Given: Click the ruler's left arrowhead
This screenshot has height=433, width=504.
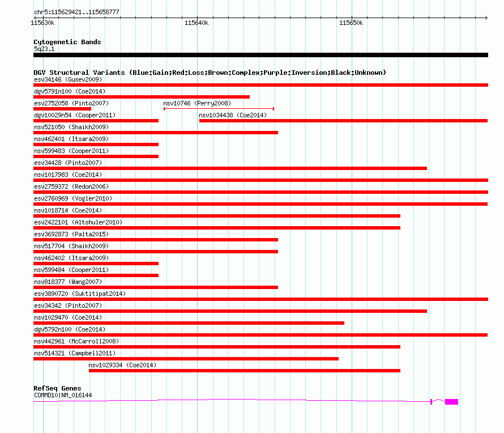Looking at the screenshot, I should (x=35, y=18).
